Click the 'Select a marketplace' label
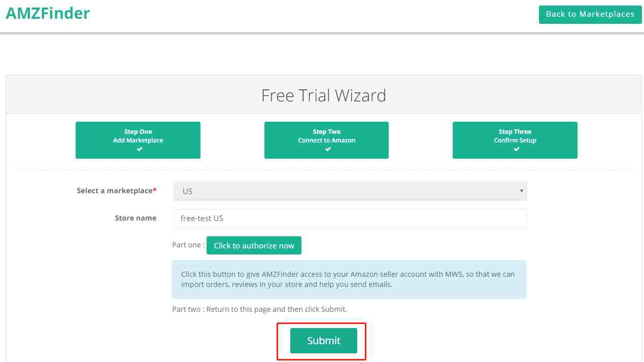The image size is (644, 362). [117, 191]
